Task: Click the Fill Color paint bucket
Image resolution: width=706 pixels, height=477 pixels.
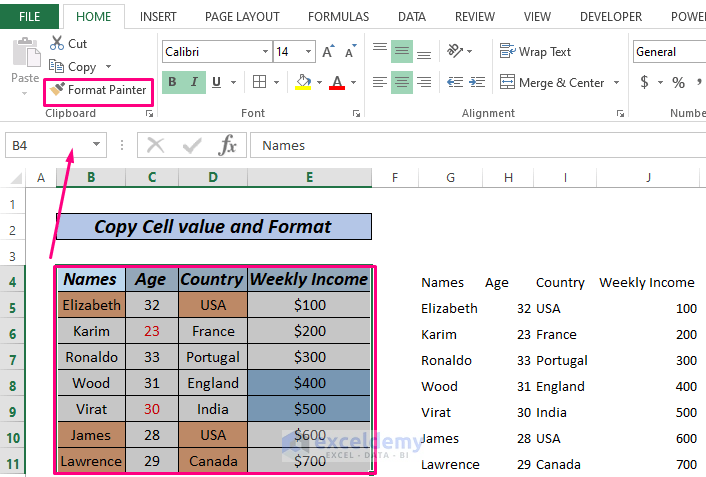Action: (304, 82)
